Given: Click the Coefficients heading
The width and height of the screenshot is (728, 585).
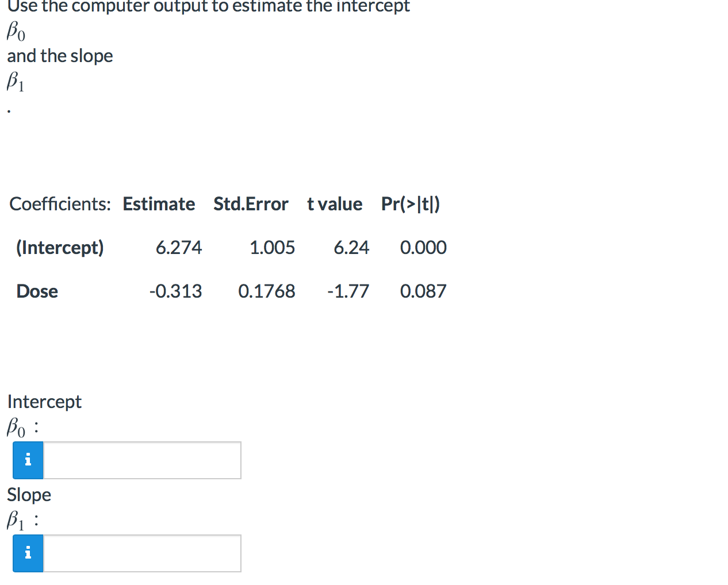Looking at the screenshot, I should (60, 204).
